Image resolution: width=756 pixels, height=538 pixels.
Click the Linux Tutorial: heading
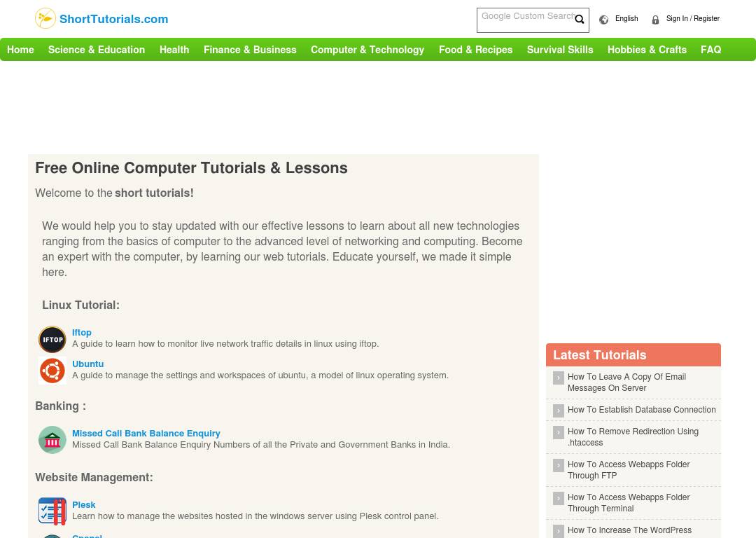80,305
